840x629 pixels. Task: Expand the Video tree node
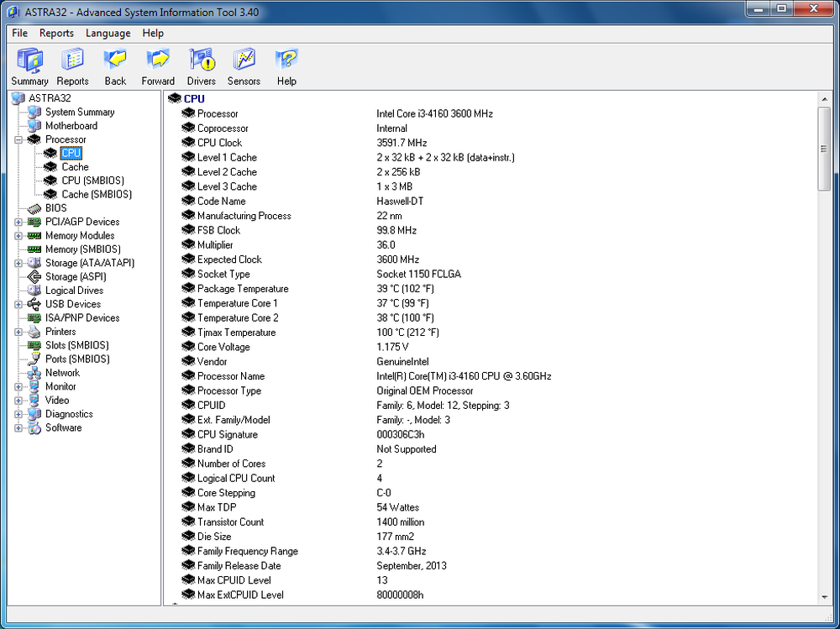(18, 401)
